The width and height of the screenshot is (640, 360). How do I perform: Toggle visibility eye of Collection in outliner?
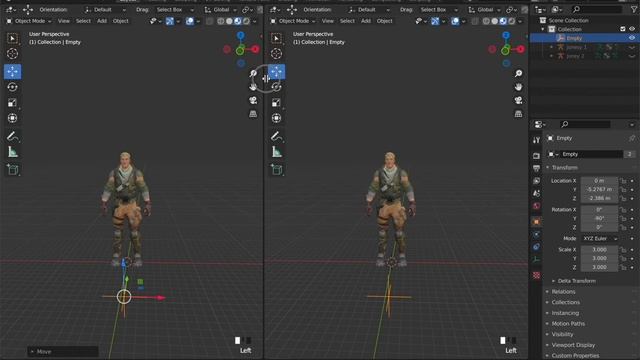coord(632,29)
